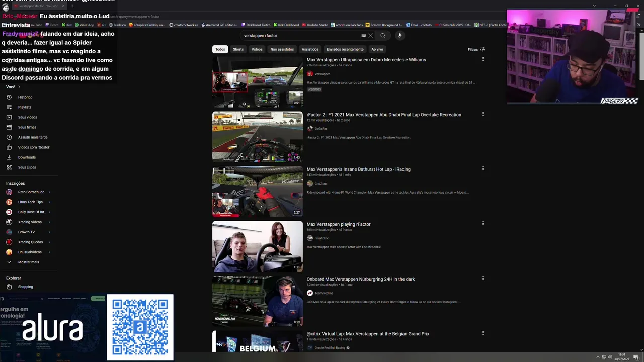Open thumbnail of Abu Dhabi Final Lap video

click(x=258, y=136)
